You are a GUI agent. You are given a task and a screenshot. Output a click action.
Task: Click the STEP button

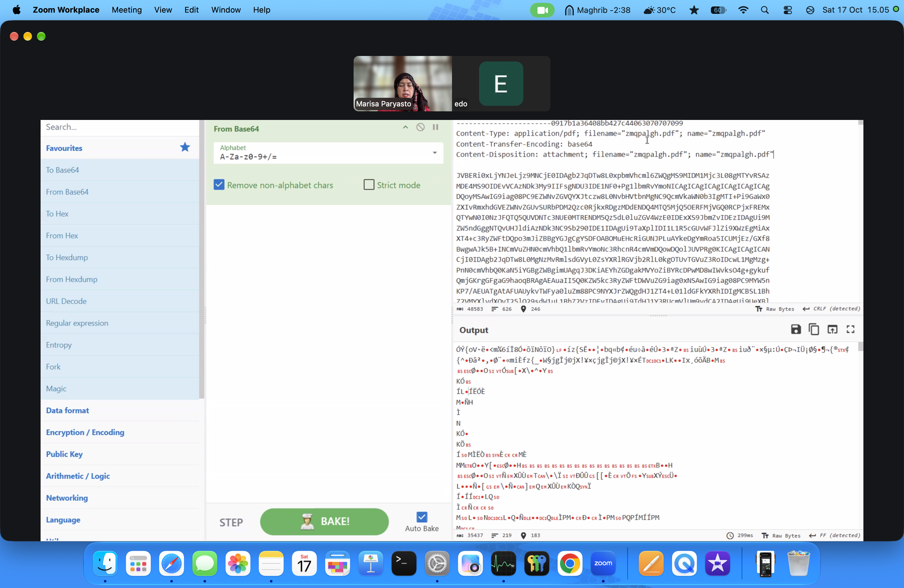[231, 522]
